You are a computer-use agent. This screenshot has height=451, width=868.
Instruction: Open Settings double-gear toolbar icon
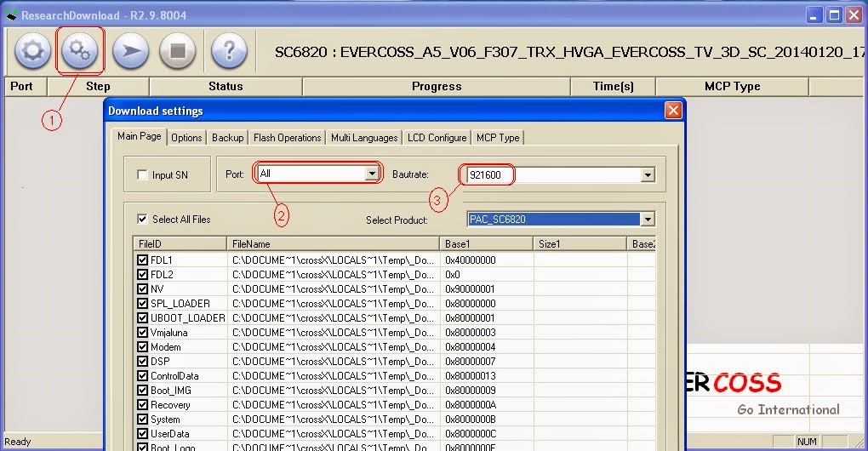point(80,51)
